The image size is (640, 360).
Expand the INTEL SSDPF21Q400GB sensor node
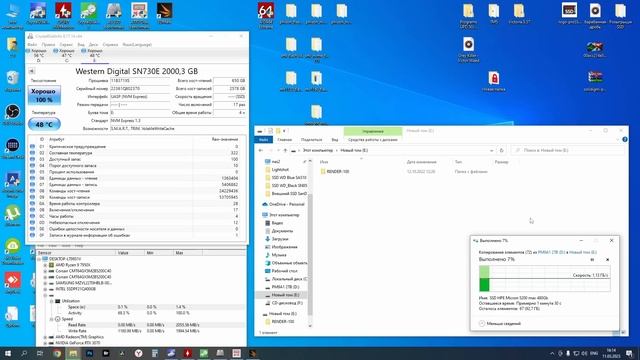point(45,289)
